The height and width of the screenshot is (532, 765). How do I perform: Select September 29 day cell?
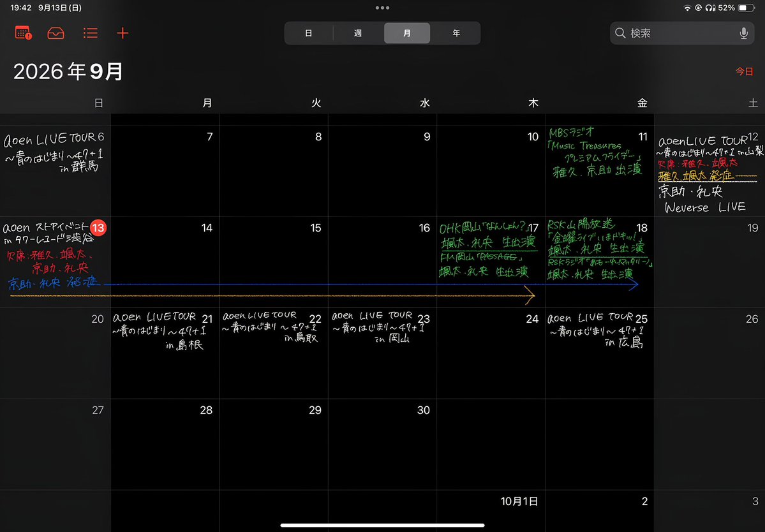tap(274, 445)
